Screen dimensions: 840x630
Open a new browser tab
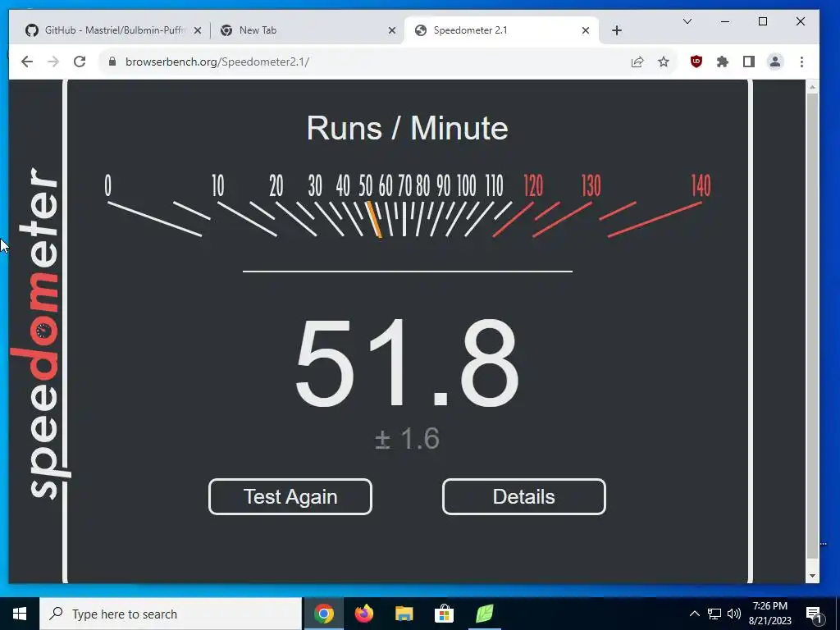(617, 30)
